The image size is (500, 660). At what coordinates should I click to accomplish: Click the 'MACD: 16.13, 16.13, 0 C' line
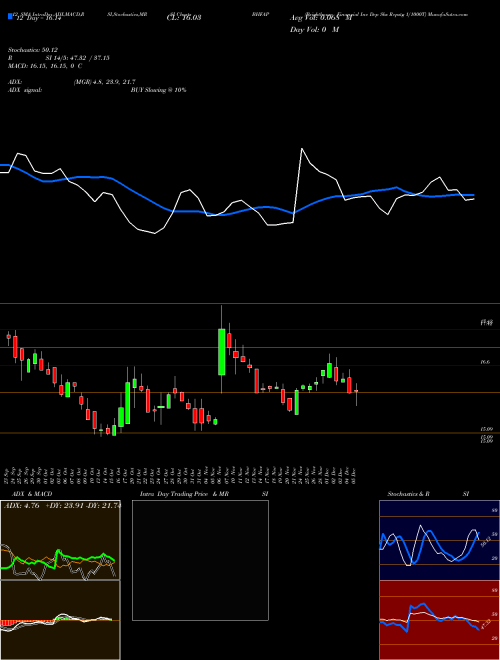(45, 66)
